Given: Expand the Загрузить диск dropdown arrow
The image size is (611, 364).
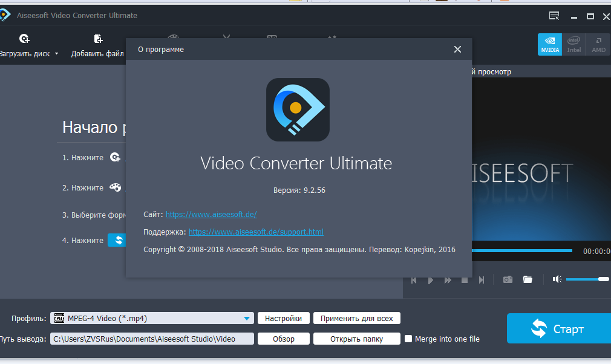Looking at the screenshot, I should 56,54.
